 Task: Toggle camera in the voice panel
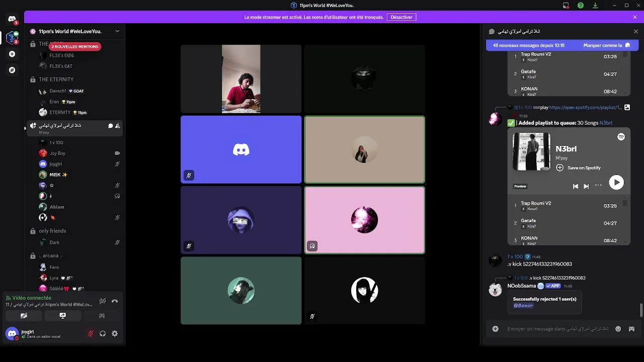(x=24, y=316)
